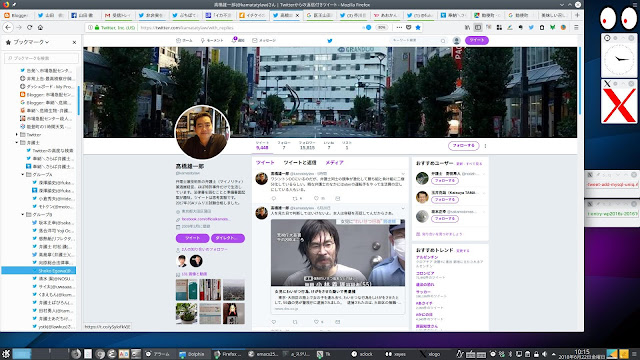Open site security info padlock
This screenshot has width=640, height=360.
97,27
